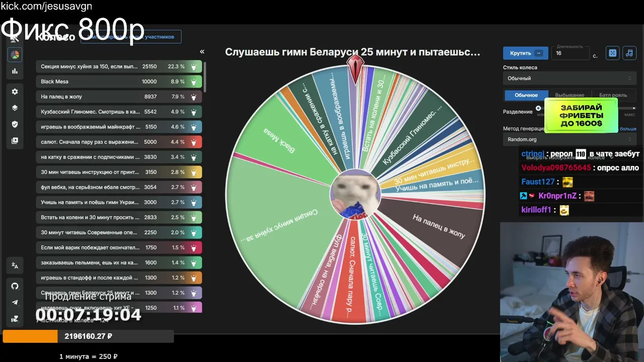This screenshot has width=644, height=362.
Task: Open the wheel page pie-chart sidebar icon
Action: (x=15, y=55)
